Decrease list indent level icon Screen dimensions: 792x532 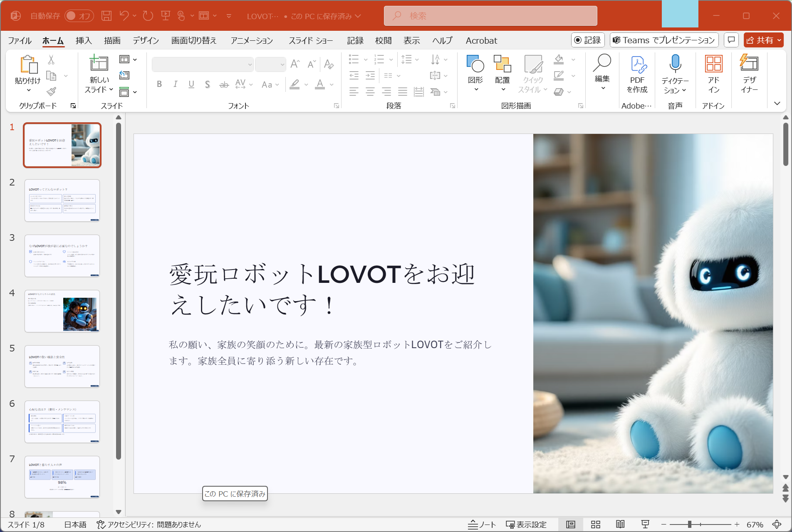coord(354,75)
